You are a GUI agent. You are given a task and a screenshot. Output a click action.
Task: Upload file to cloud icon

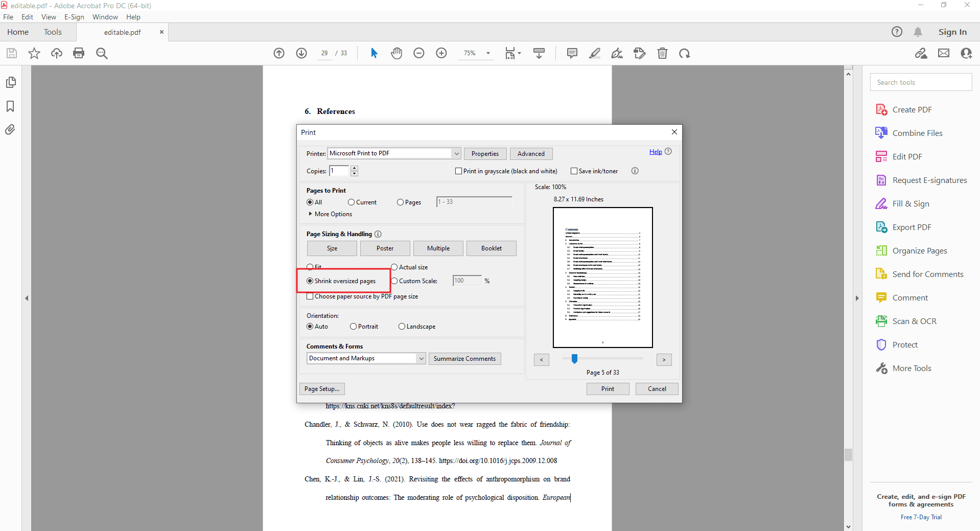(57, 53)
